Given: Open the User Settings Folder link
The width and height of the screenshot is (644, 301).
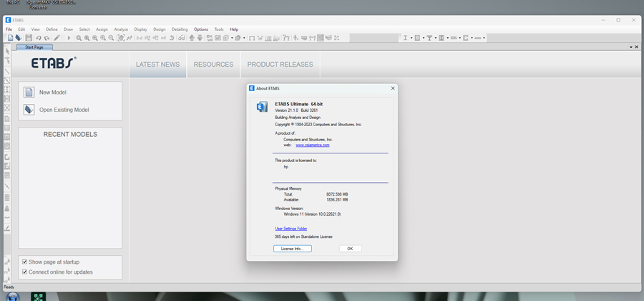Looking at the screenshot, I should click(x=291, y=229).
